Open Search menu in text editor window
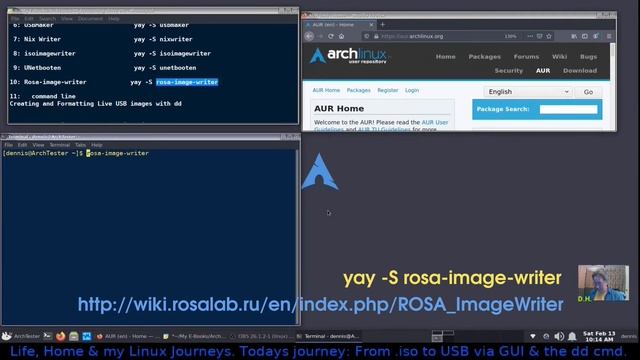Screen dimensions: 640x360 tap(47, 18)
